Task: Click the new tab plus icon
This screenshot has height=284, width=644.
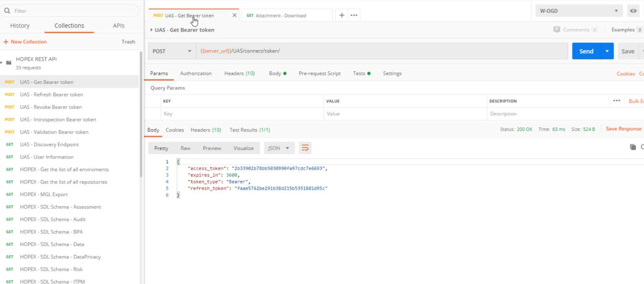Action: [x=342, y=15]
